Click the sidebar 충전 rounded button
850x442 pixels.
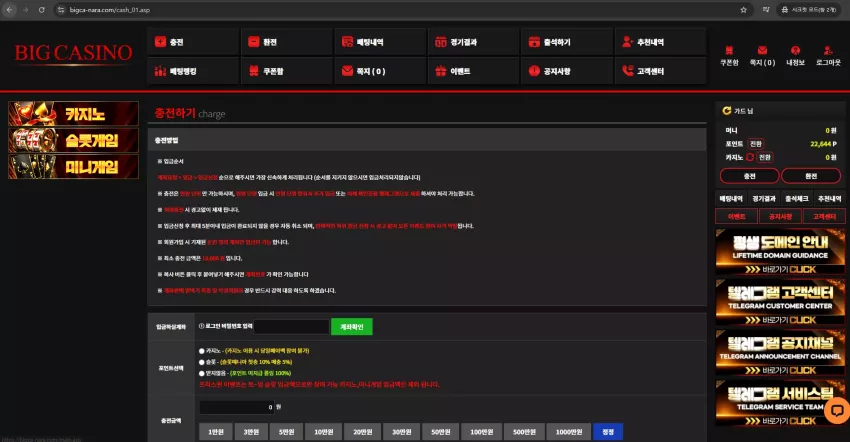[749, 176]
